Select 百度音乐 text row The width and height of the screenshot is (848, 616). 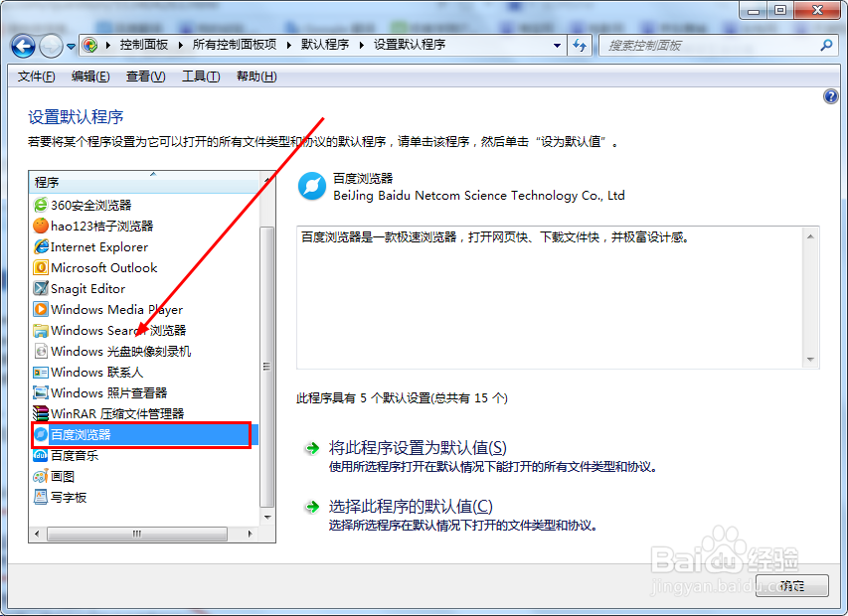pyautogui.click(x=75, y=455)
